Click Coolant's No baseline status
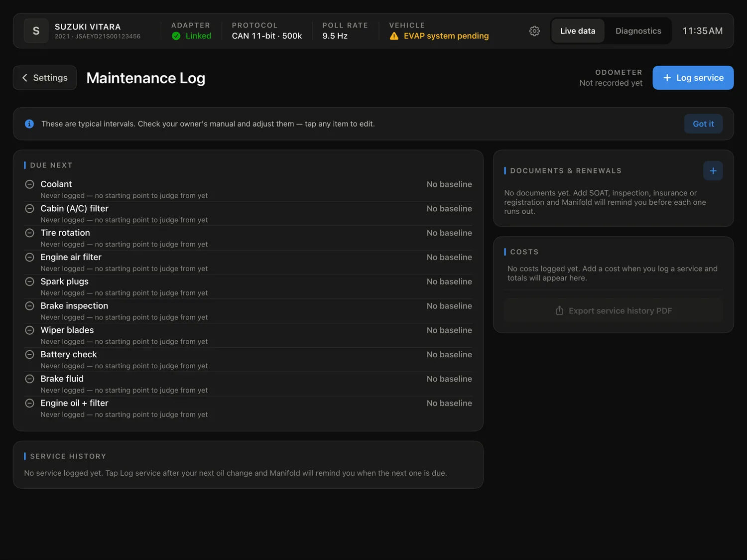The height and width of the screenshot is (560, 747). tap(449, 184)
